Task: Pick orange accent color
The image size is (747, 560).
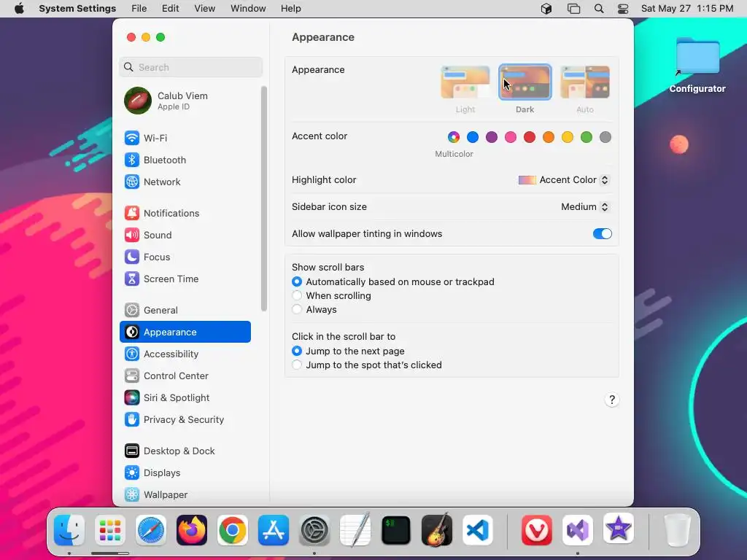Action: coord(549,137)
